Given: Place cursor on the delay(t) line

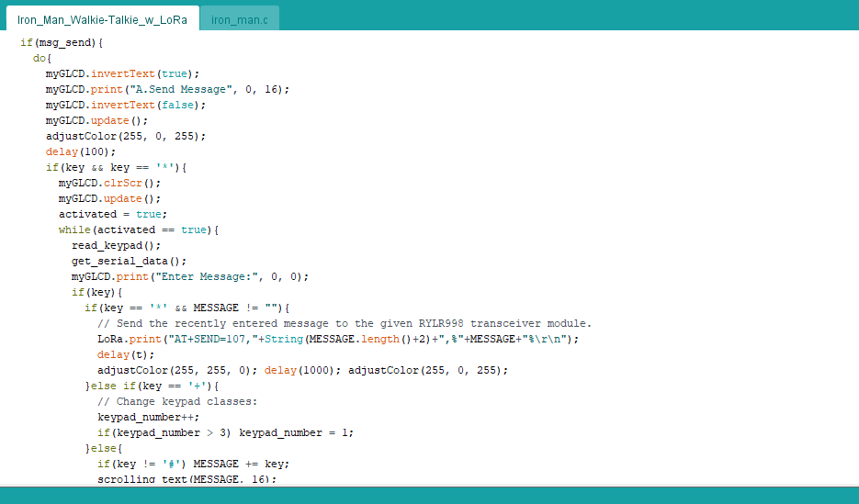Looking at the screenshot, I should [x=127, y=354].
